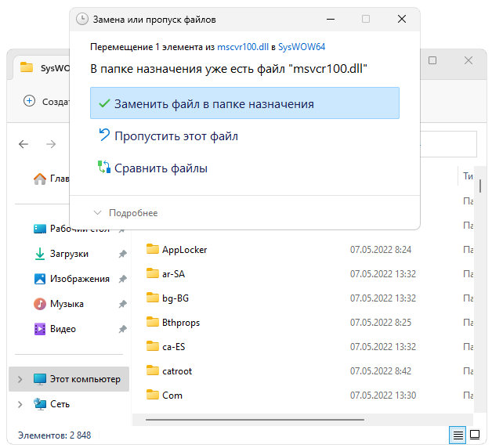Click the Com folder icon
This screenshot has width=492, height=448.
point(153,395)
